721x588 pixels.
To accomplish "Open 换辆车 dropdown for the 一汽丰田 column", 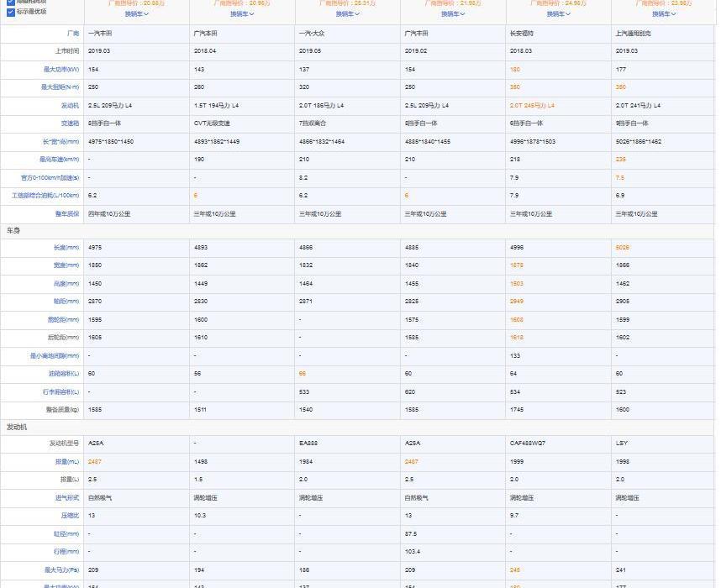I will coord(137,14).
